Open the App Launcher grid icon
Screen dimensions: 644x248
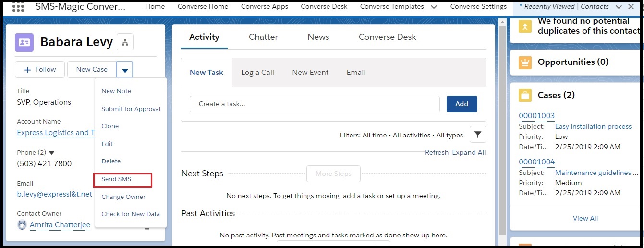(x=18, y=7)
